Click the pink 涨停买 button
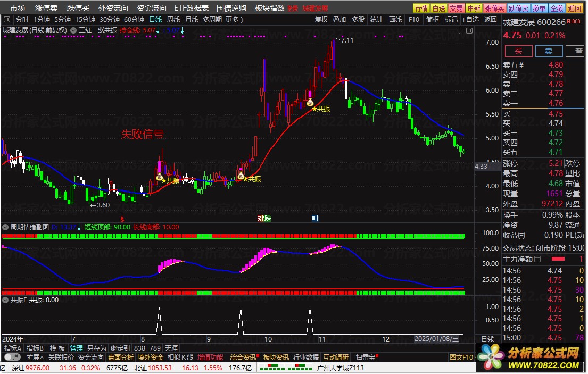The width and height of the screenshot is (588, 374). [495, 8]
